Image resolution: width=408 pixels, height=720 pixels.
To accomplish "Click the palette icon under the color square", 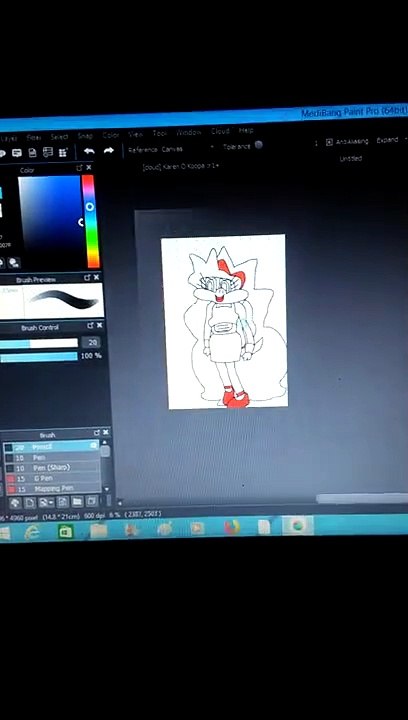I will (x=14, y=263).
